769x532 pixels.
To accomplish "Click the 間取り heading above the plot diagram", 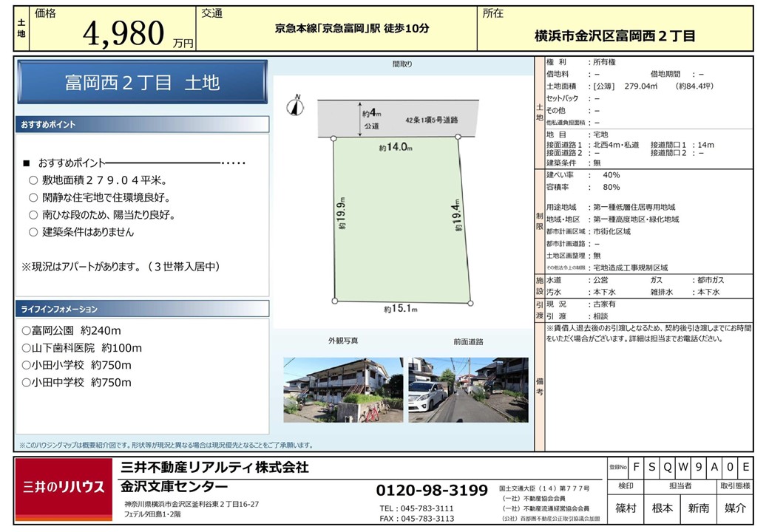I will pos(402,64).
